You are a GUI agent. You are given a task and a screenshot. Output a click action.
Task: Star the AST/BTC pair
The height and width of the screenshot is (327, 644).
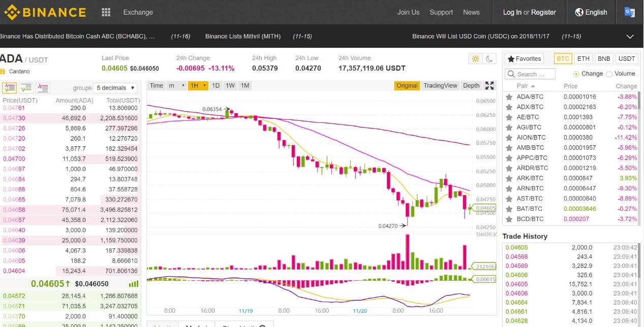[509, 199]
